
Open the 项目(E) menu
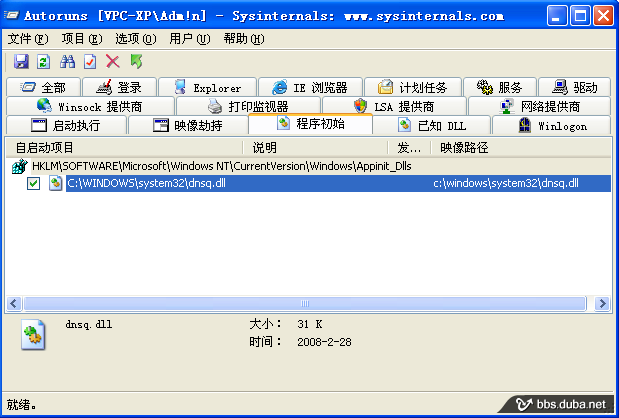pos(82,39)
